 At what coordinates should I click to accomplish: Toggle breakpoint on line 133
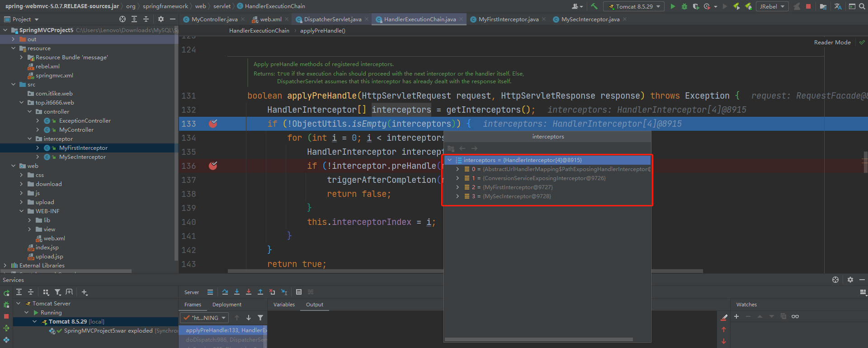coord(213,124)
